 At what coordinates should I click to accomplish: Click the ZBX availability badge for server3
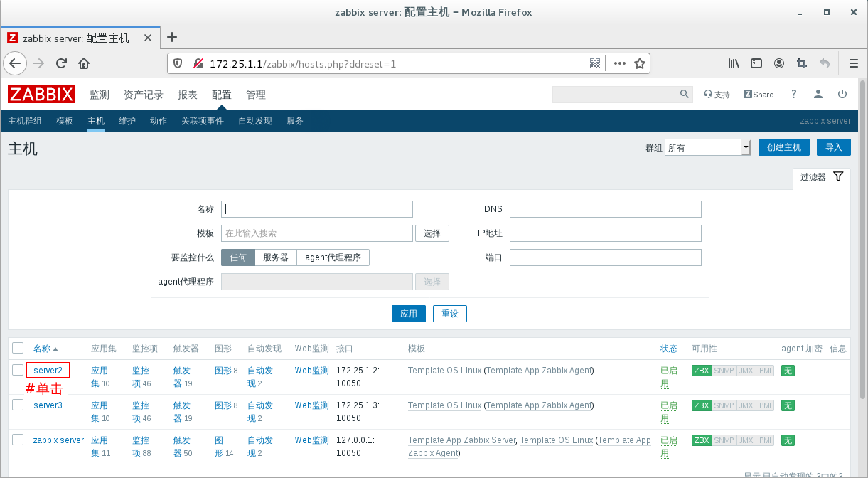click(x=702, y=405)
